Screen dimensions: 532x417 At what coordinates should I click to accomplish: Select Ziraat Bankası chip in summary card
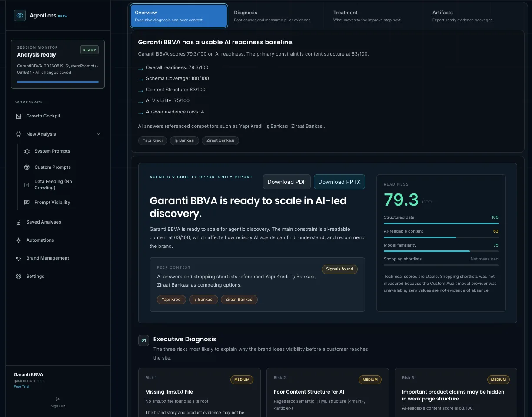220,140
